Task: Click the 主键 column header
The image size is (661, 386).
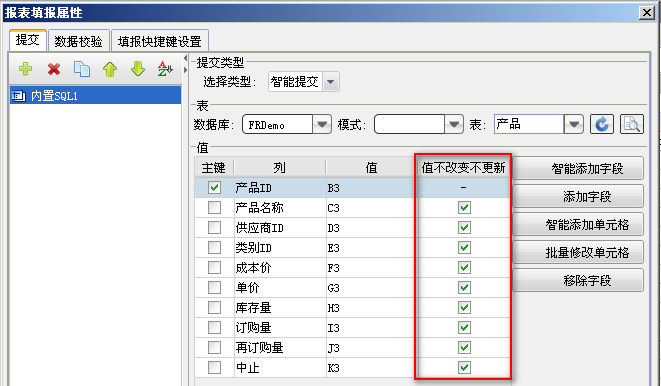Action: 214,168
